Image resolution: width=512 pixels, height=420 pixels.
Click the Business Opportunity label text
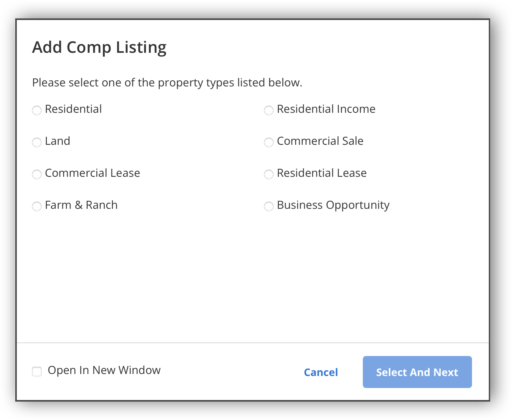click(333, 205)
